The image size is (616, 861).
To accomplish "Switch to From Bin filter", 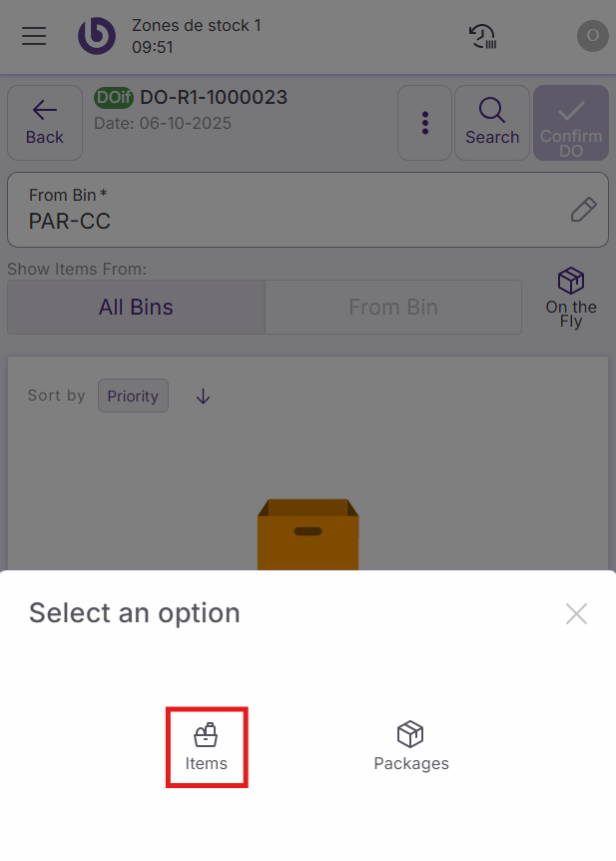I will (x=393, y=308).
